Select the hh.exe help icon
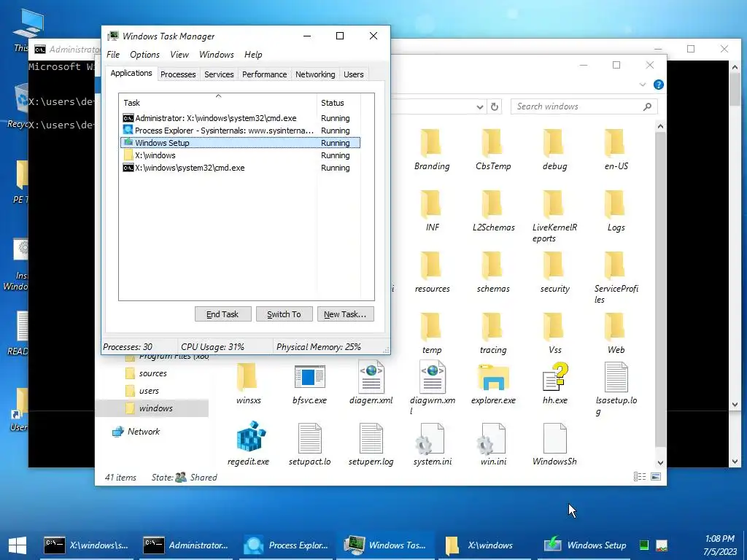 [x=555, y=377]
